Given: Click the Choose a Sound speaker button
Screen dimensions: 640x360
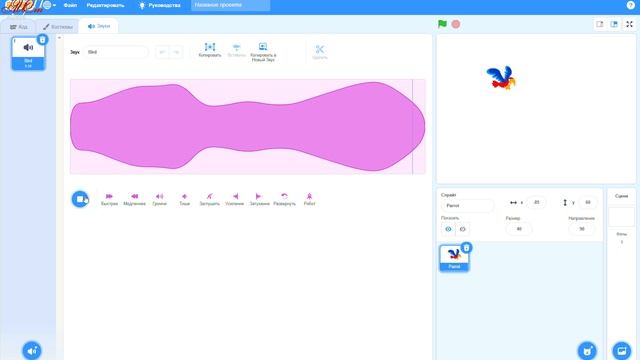Looking at the screenshot, I should coord(31,351).
